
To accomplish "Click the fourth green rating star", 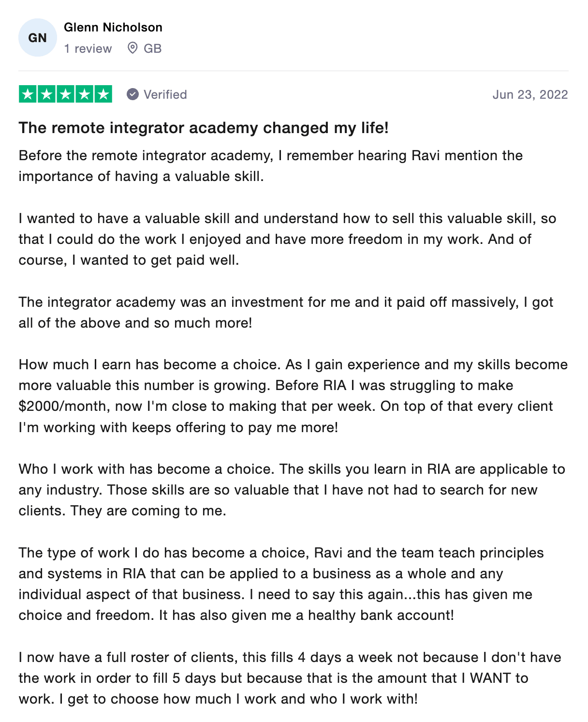I will [85, 94].
